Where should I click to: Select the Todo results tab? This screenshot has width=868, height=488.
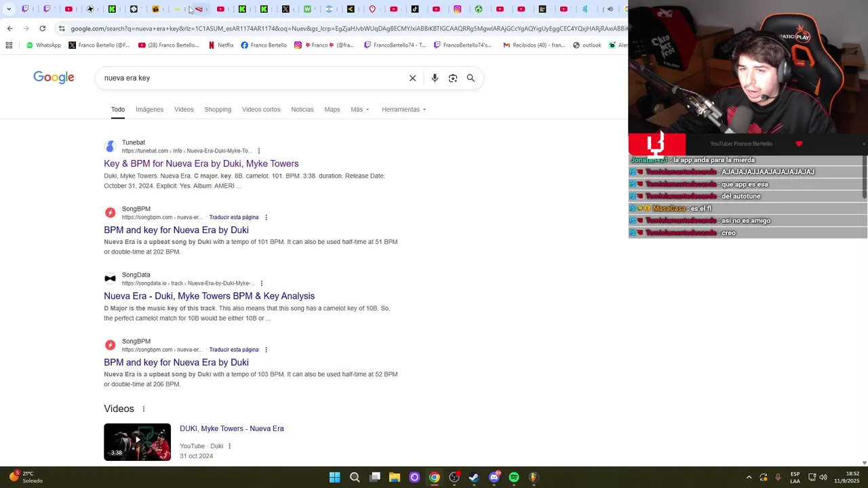coord(118,109)
